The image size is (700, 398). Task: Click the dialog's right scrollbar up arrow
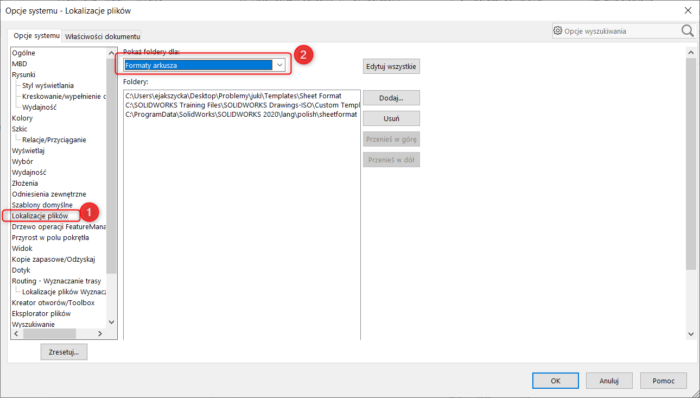pyautogui.click(x=691, y=53)
